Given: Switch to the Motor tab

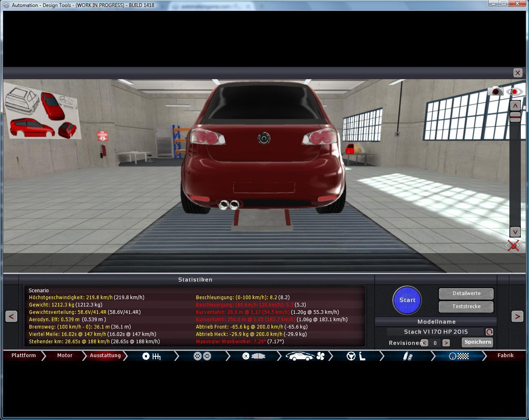Looking at the screenshot, I should [x=64, y=356].
